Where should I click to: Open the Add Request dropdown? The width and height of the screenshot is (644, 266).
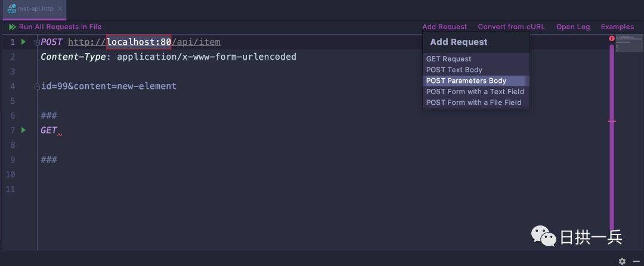tap(444, 27)
